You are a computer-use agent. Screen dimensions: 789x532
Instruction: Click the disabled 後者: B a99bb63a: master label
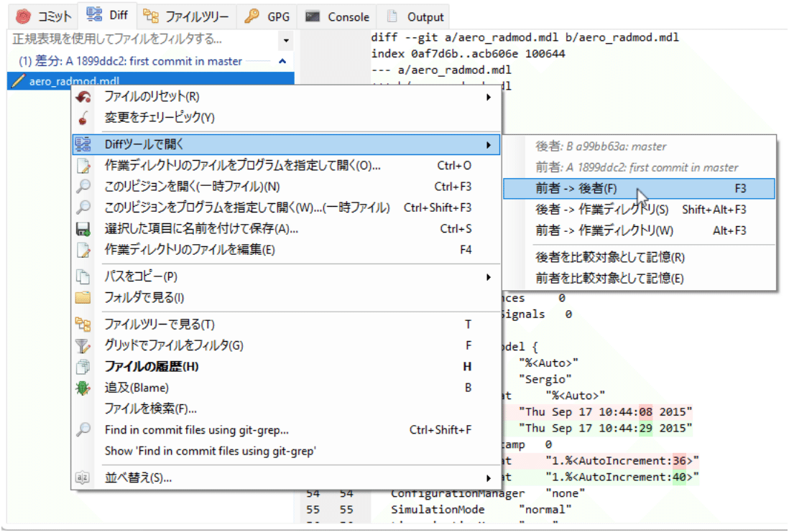tap(601, 146)
